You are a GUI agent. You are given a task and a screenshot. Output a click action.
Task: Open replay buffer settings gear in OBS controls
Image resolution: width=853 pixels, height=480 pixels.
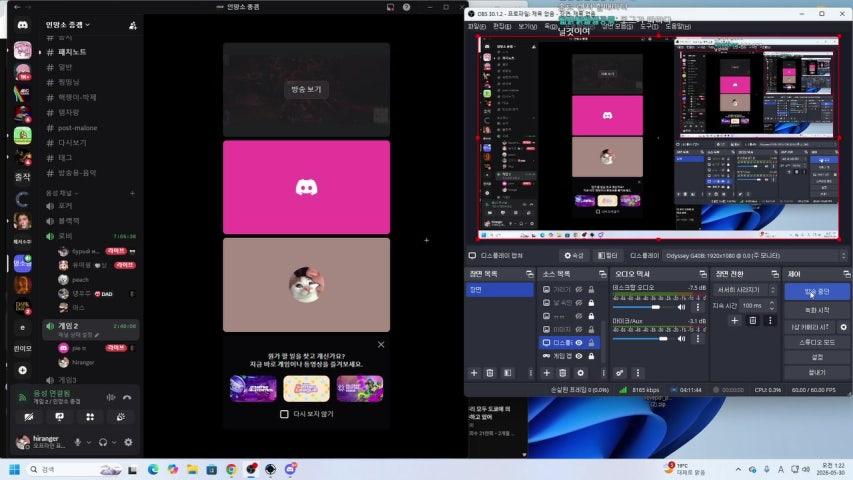[x=844, y=327]
